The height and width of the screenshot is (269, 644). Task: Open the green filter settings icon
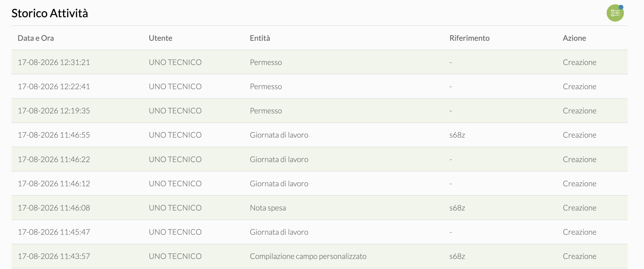pos(615,13)
